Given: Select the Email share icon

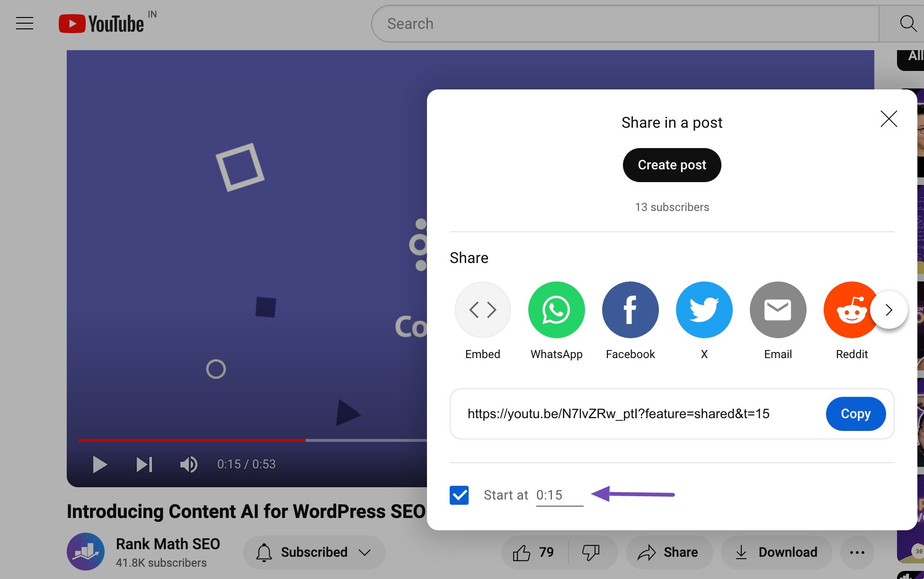Looking at the screenshot, I should click(778, 309).
